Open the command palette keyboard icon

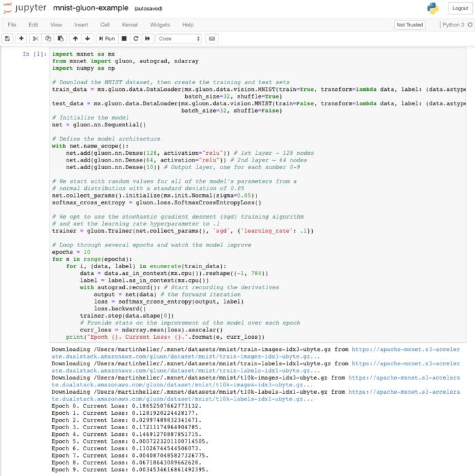[x=212, y=39]
